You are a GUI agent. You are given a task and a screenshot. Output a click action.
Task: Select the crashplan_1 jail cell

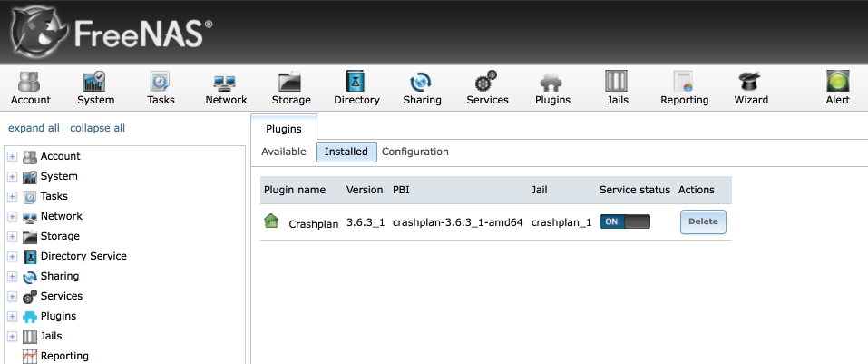pos(561,222)
